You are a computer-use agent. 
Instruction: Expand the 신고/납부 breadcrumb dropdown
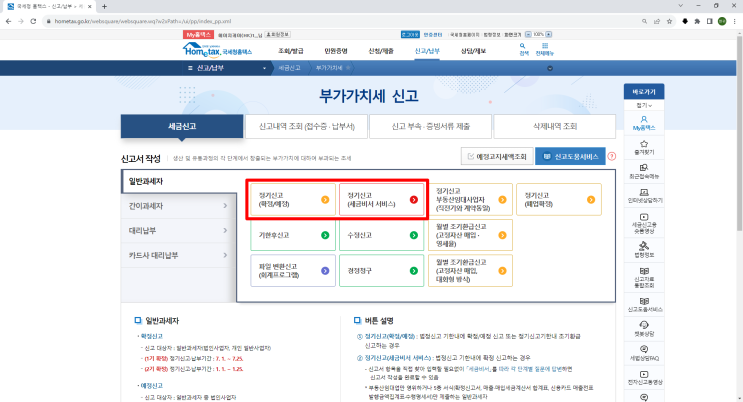coord(264,68)
